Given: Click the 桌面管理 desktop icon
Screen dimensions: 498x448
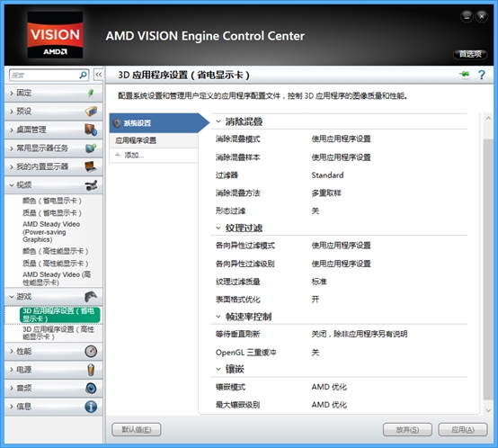Looking at the screenshot, I should click(91, 130).
